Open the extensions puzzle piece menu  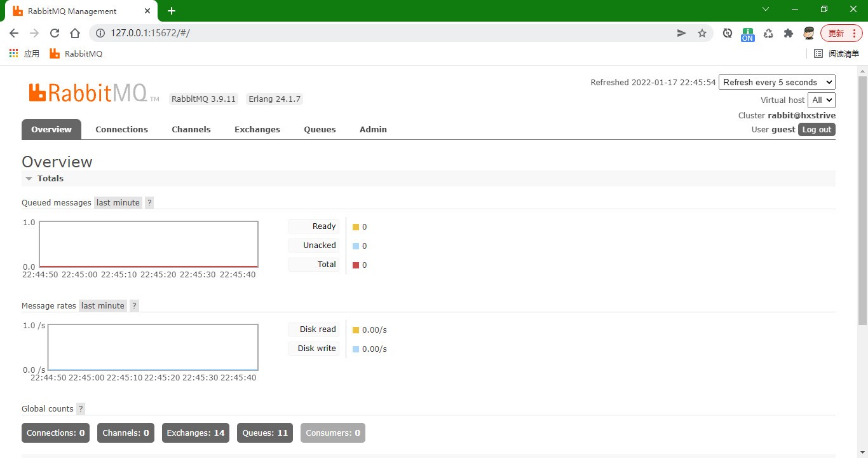pyautogui.click(x=789, y=33)
